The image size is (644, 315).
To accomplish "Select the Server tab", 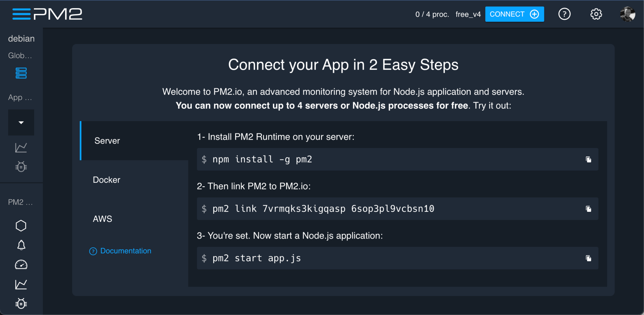I will click(134, 141).
